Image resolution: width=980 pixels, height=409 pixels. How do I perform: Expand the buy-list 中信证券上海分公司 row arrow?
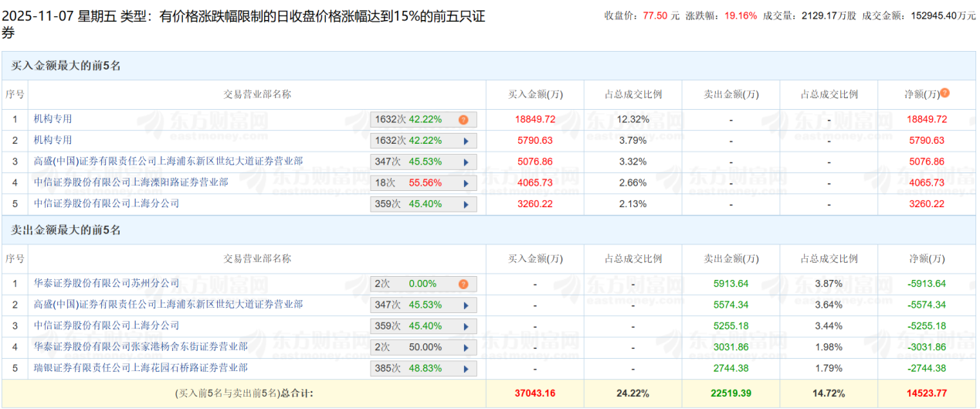click(466, 204)
